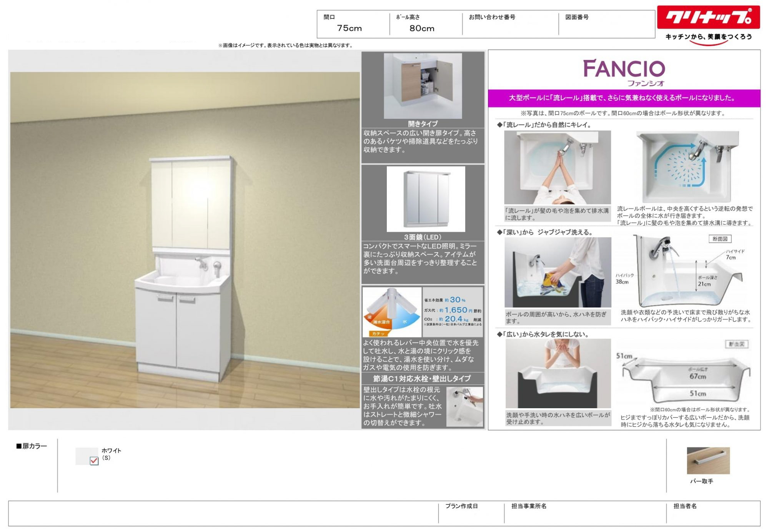Click the 担当者名 field
The height and width of the screenshot is (532, 769).
(713, 513)
